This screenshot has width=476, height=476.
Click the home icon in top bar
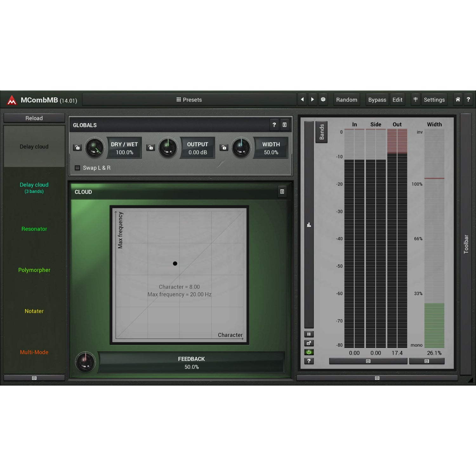point(458,100)
